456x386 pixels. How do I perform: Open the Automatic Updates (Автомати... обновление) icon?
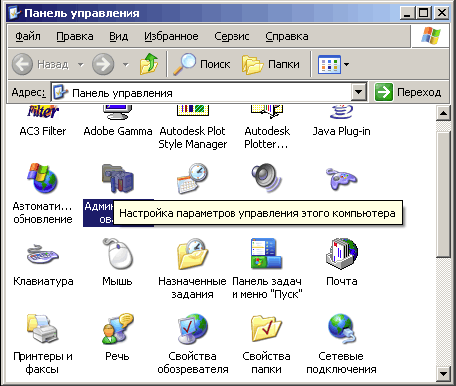coord(42,178)
